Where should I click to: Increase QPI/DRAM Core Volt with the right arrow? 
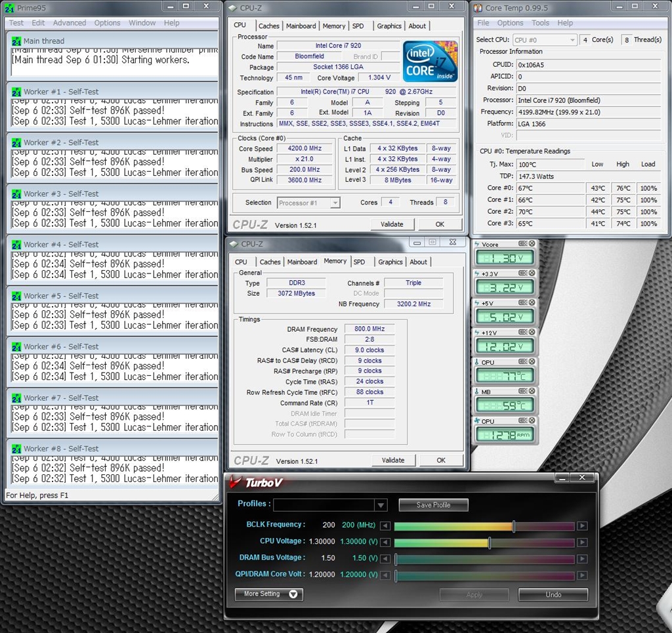click(x=582, y=575)
